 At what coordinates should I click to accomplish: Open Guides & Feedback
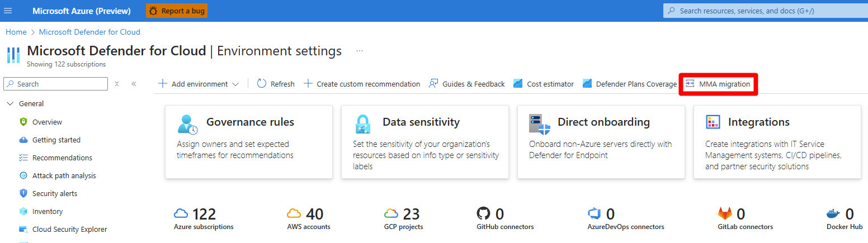(x=467, y=84)
